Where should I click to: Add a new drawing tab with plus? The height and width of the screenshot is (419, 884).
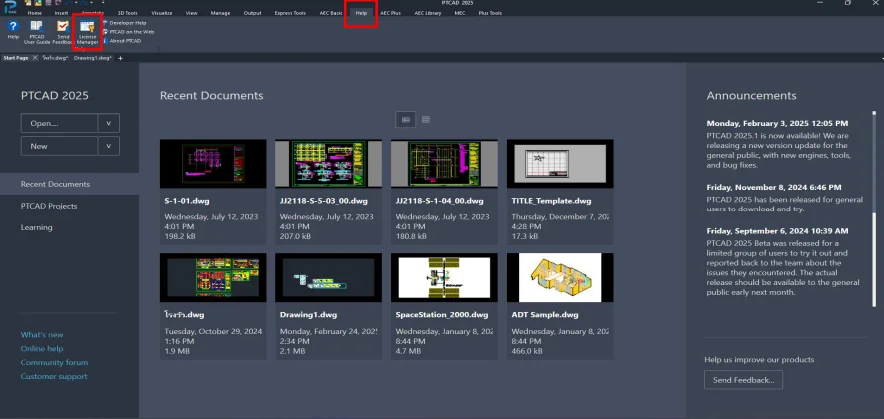point(120,58)
